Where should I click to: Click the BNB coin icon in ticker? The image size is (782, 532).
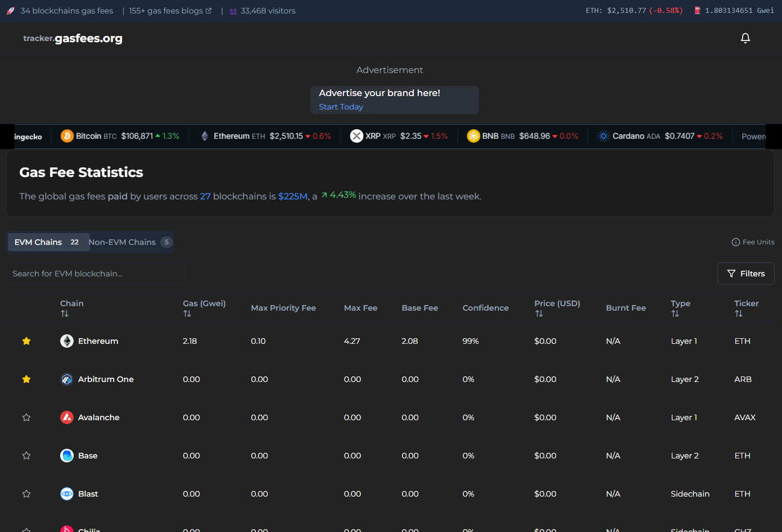click(473, 136)
